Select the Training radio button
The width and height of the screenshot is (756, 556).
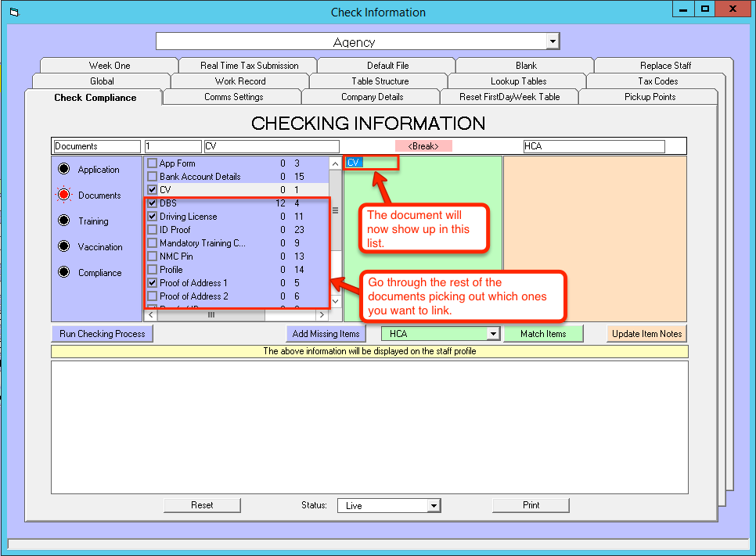coord(64,221)
